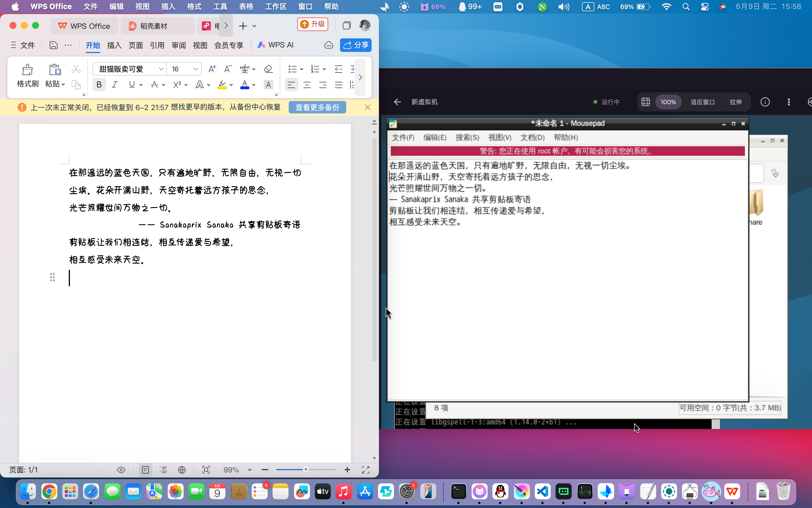
Task: Switch to the Page ribbon tab
Action: [136, 45]
